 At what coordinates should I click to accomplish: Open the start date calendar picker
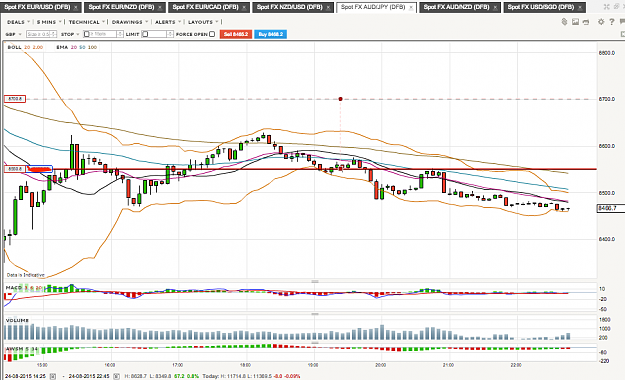click(x=53, y=376)
